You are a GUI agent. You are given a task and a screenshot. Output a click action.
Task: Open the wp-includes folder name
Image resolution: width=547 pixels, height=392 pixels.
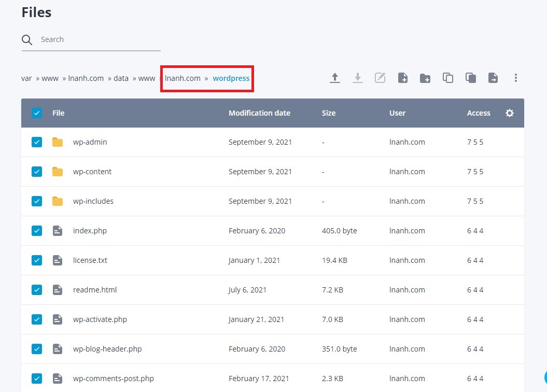[93, 201]
